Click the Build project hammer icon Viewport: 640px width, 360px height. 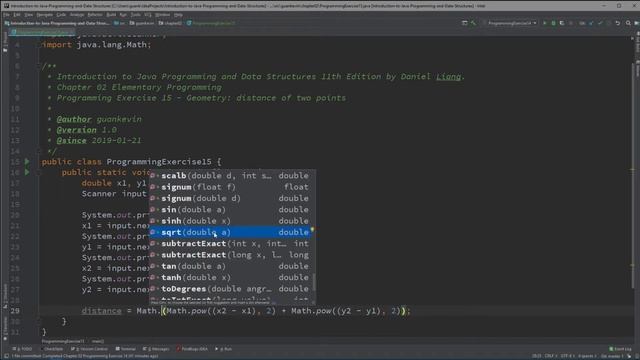point(473,23)
